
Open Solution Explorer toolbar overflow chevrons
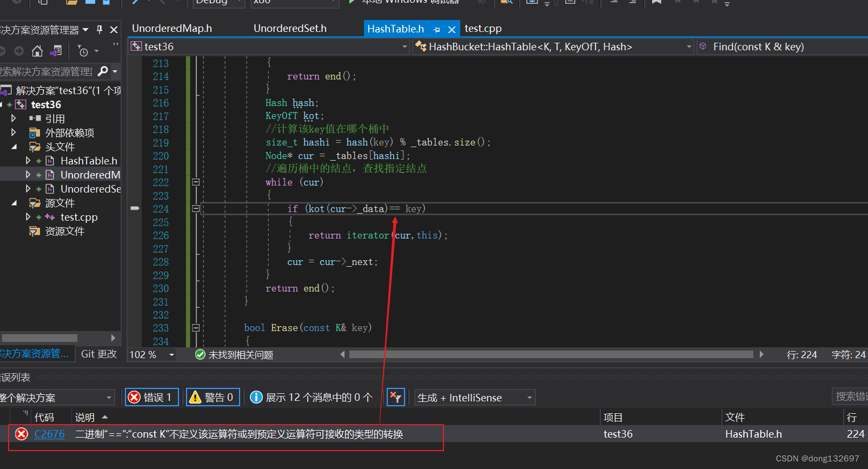(116, 44)
